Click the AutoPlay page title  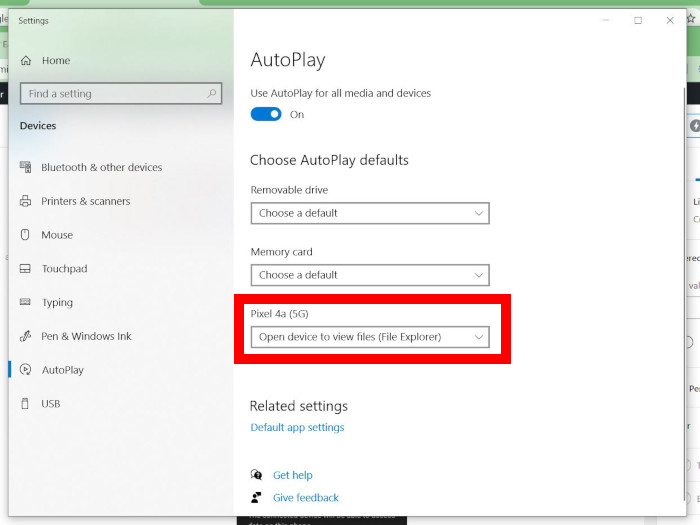click(288, 60)
